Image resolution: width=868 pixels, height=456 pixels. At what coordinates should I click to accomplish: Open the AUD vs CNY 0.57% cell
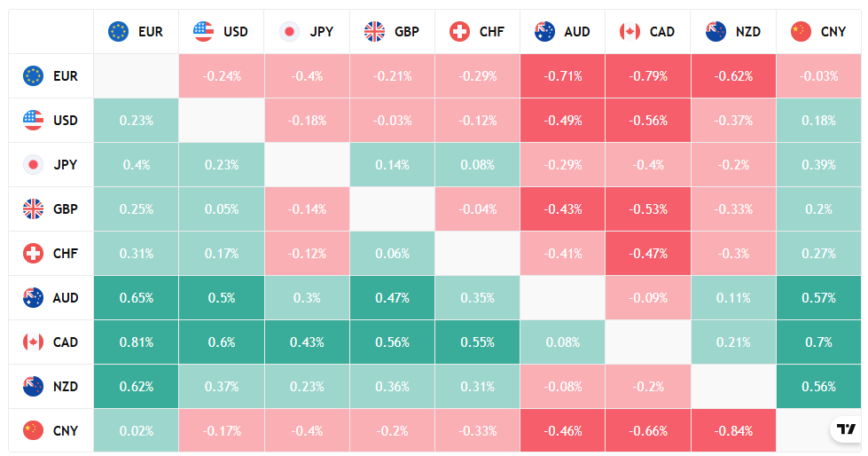(818, 298)
